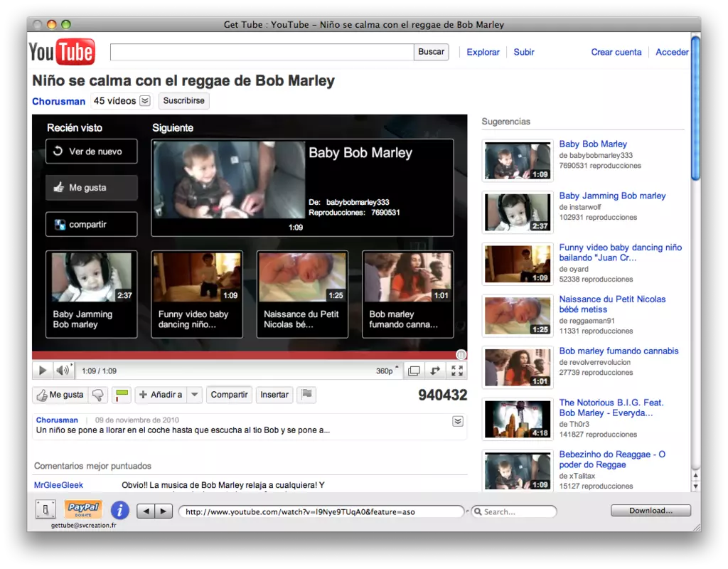
Task: Click Ver de nuevo replay button
Action: (92, 151)
